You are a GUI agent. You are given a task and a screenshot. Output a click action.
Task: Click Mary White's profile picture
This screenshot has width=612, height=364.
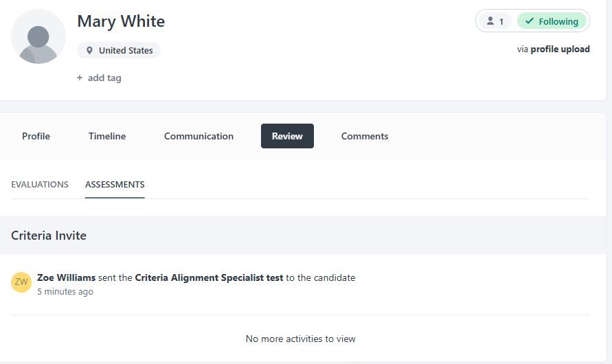38,36
